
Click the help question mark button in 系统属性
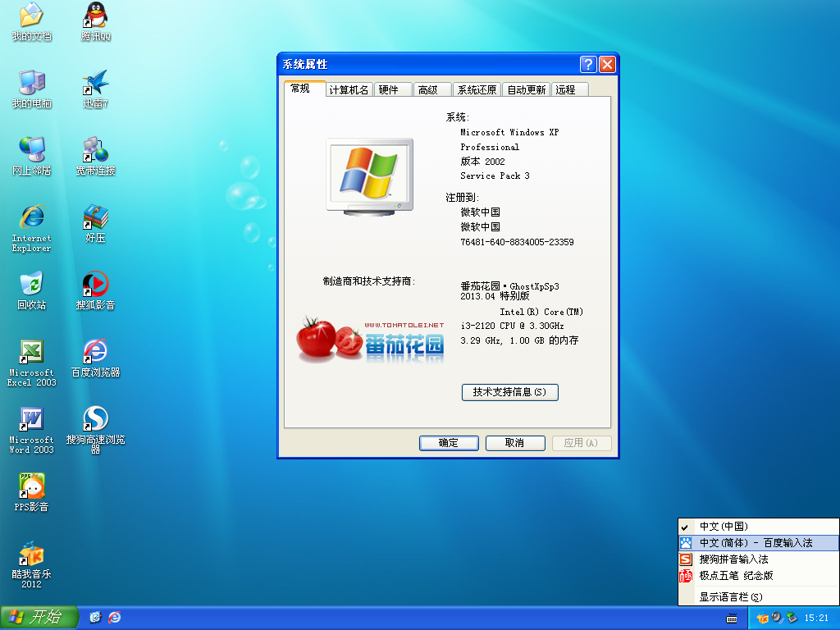coord(588,64)
